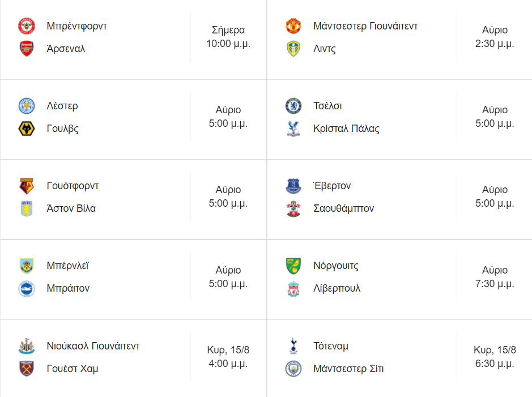
Task: Click the Watford club crest
Action: [x=27, y=186]
